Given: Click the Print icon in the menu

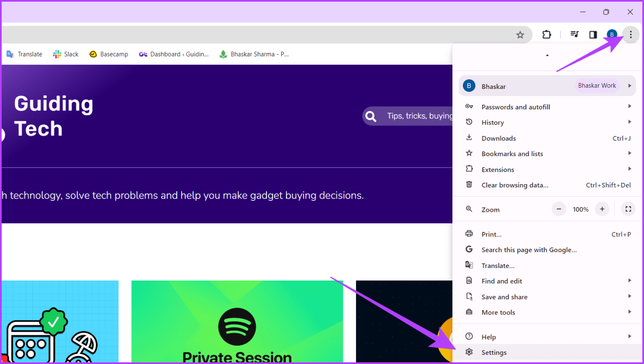Looking at the screenshot, I should click(x=469, y=234).
